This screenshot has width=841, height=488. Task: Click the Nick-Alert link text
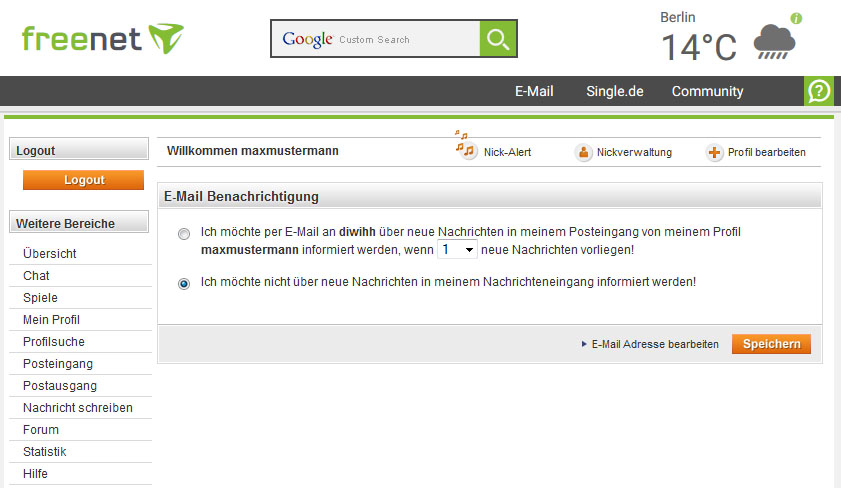coord(507,152)
